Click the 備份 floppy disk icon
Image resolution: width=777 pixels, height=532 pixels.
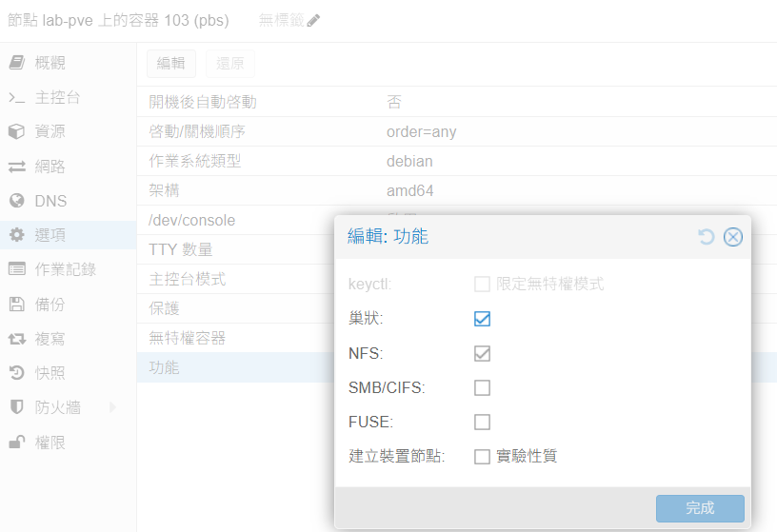pyautogui.click(x=16, y=305)
